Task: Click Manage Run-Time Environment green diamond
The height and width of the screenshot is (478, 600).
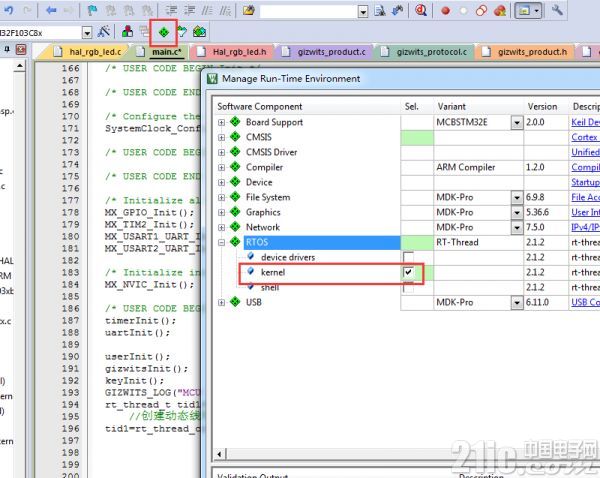Action: pyautogui.click(x=164, y=33)
